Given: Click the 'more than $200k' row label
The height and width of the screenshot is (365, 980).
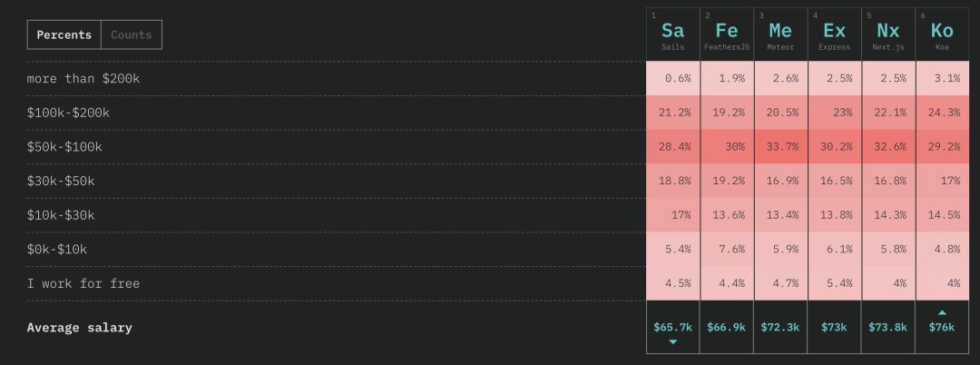Looking at the screenshot, I should coord(83,79).
